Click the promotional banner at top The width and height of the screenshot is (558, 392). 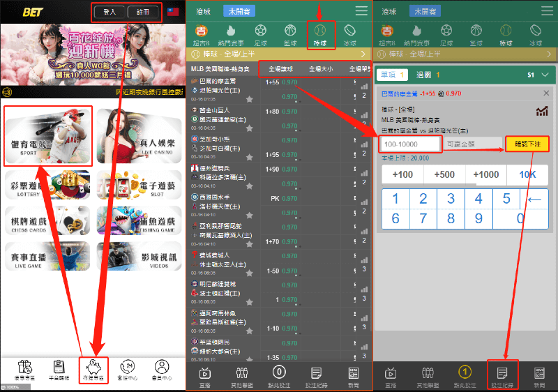tap(93, 55)
